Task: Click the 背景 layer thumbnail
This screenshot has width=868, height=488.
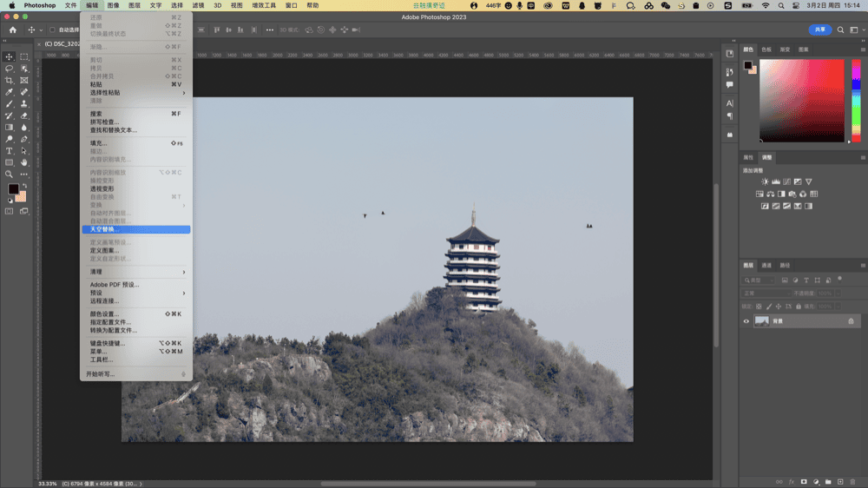Action: [x=762, y=321]
